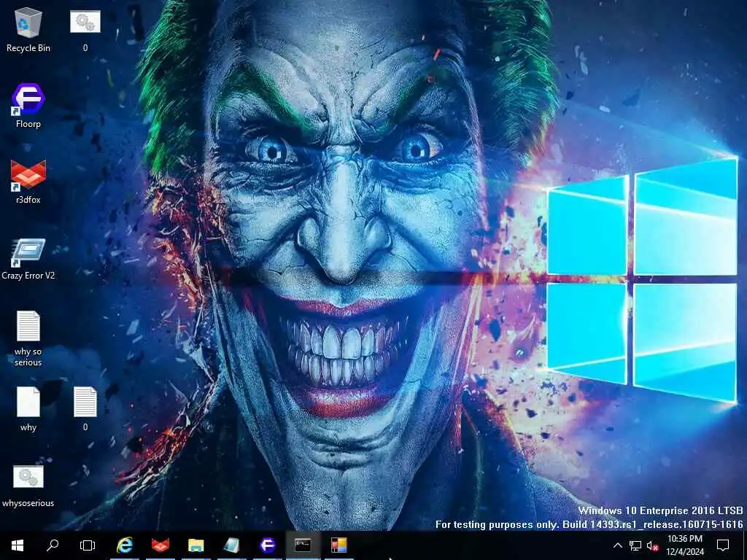The height and width of the screenshot is (560, 747).
Task: Switch to r3dfox on the taskbar
Action: (160, 545)
